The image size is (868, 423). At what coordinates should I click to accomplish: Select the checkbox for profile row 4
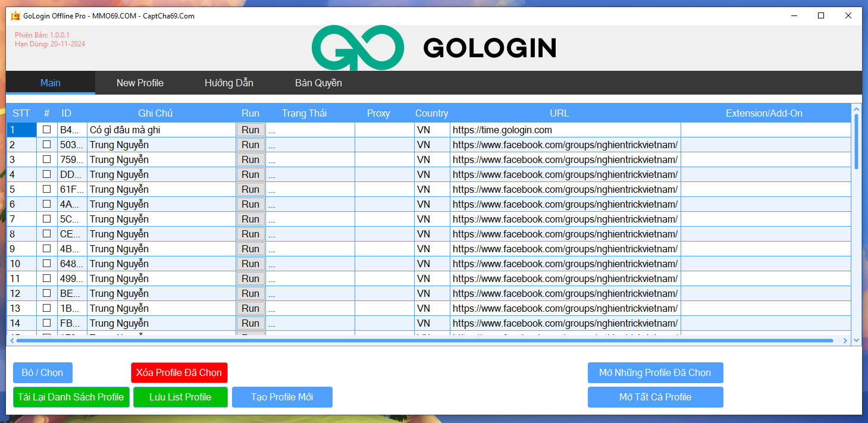coord(46,174)
